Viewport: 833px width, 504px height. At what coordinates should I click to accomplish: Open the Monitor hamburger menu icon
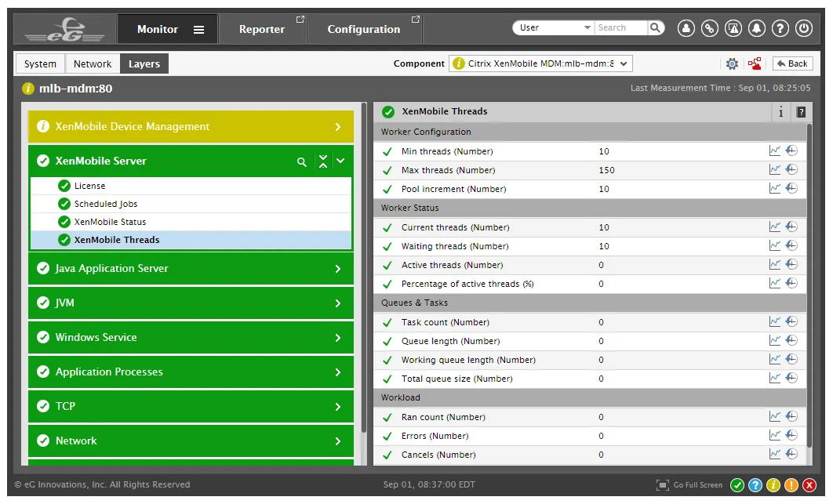click(198, 30)
